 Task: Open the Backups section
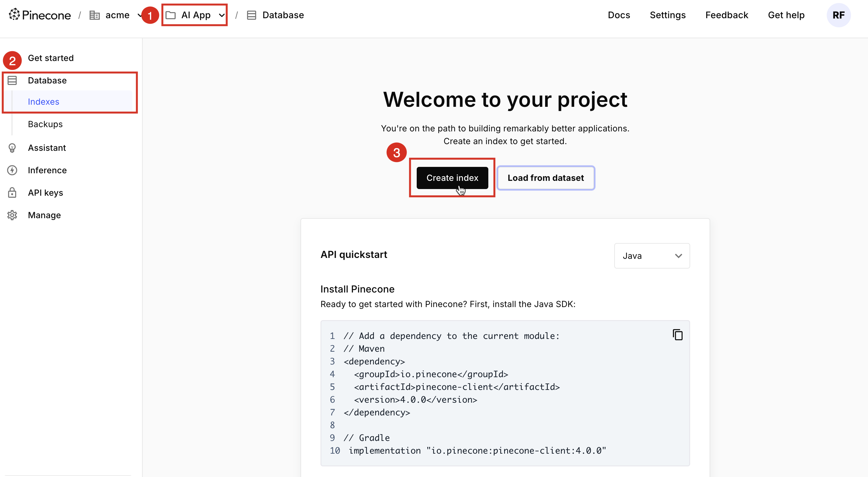pyautogui.click(x=45, y=124)
